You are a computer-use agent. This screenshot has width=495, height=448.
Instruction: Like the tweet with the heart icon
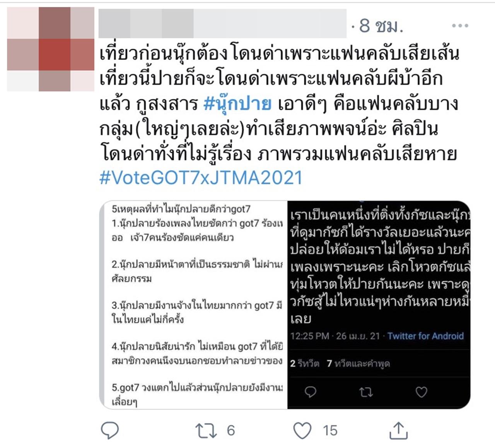302,431
